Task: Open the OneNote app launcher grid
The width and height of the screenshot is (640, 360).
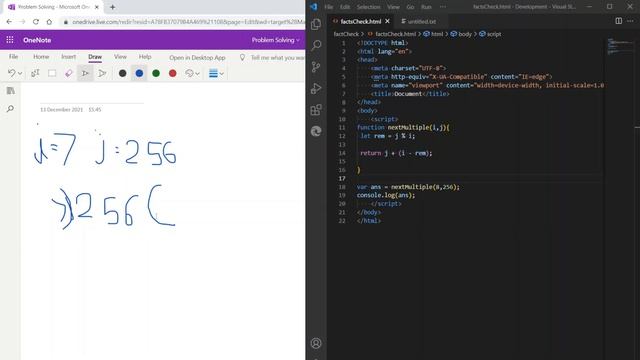Action: 10,40
